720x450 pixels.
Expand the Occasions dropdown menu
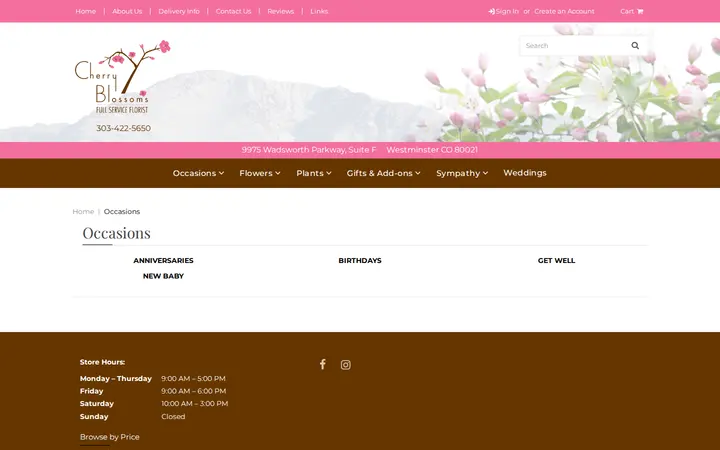(x=198, y=173)
